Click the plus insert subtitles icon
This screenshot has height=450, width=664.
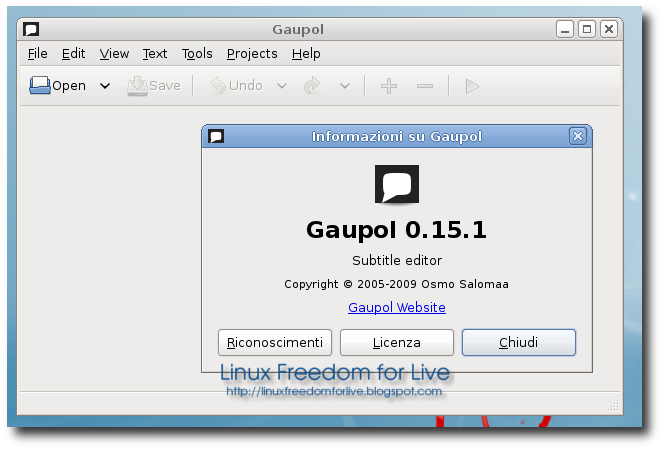tap(389, 86)
